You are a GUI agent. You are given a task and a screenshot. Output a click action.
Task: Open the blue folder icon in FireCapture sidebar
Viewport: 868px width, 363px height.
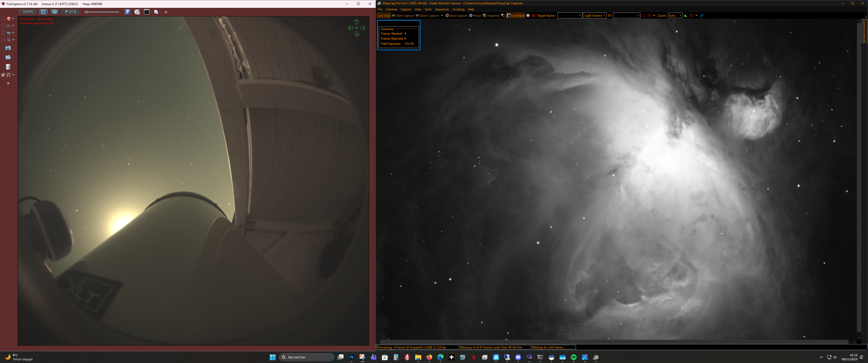[x=8, y=57]
